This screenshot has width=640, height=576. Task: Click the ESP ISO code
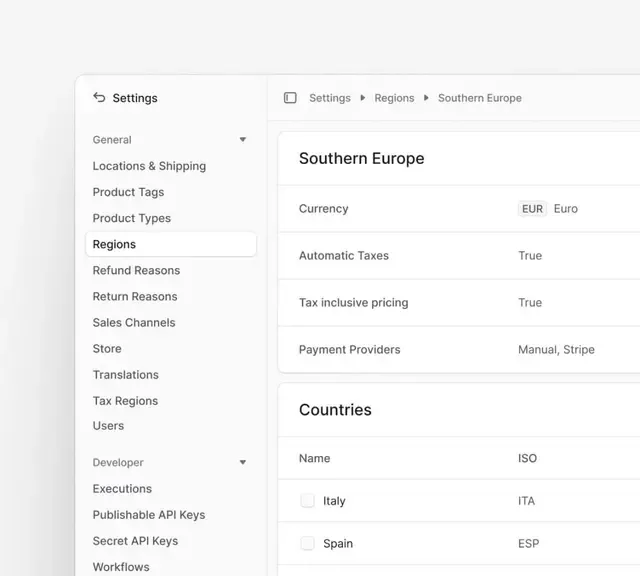tap(529, 543)
